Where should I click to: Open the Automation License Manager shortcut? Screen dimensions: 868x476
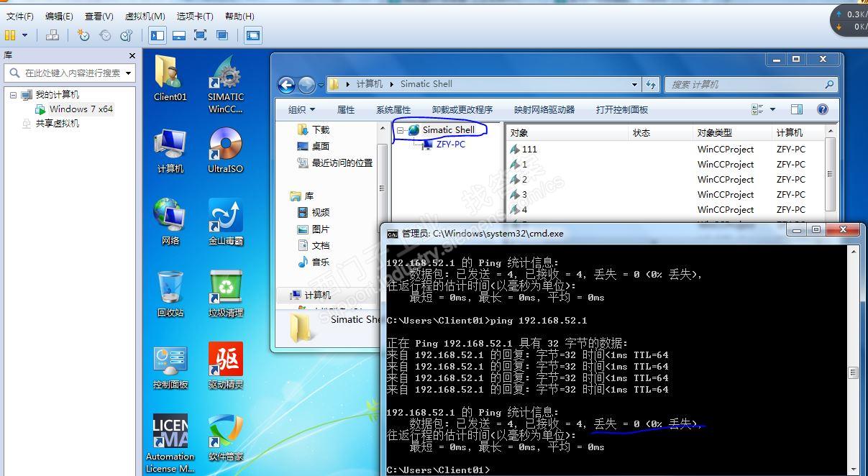click(170, 444)
